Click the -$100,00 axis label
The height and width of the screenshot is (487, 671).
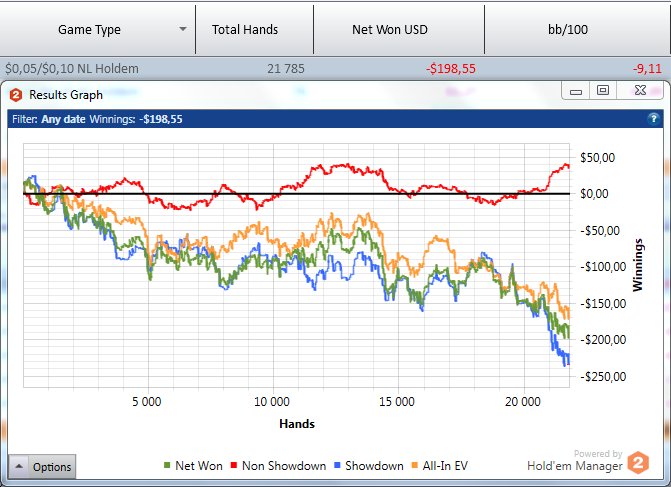pyautogui.click(x=603, y=267)
